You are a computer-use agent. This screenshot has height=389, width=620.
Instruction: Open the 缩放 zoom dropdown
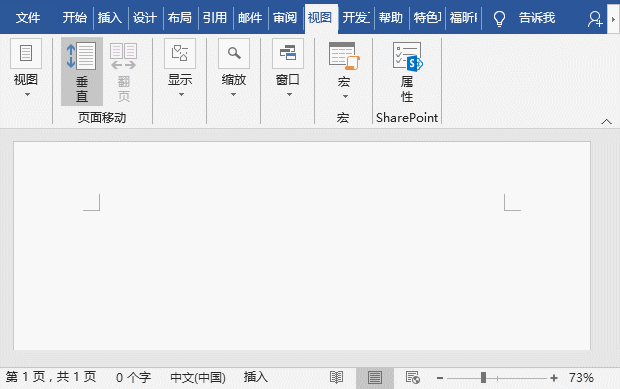[x=234, y=68]
